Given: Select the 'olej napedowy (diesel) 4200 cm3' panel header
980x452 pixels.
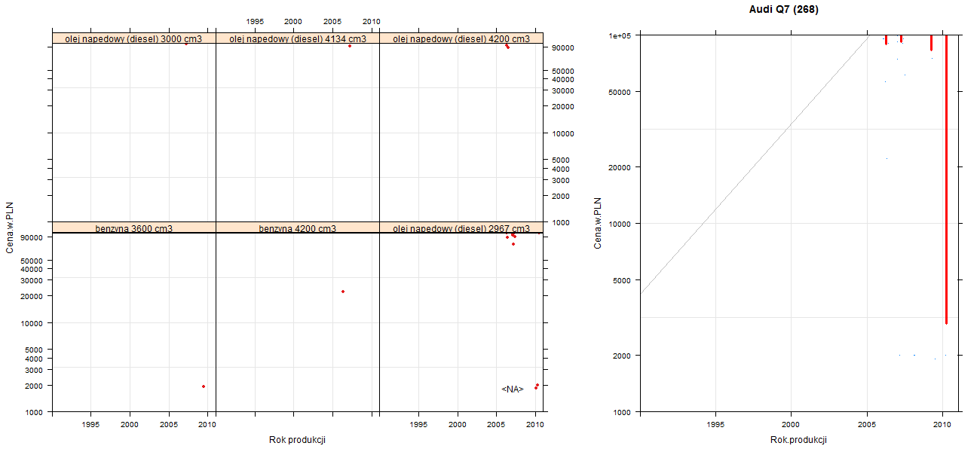Looking at the screenshot, I should [x=461, y=38].
